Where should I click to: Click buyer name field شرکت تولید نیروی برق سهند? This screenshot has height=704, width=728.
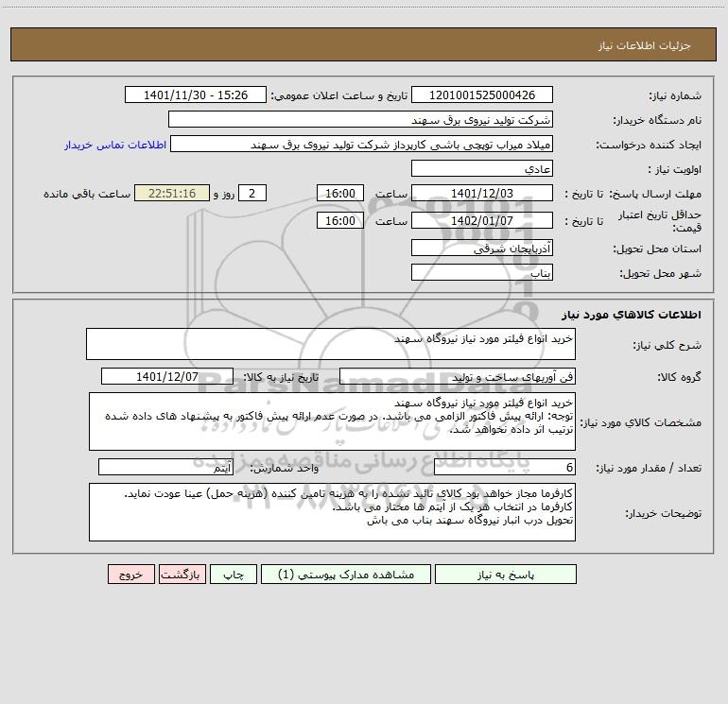coord(360,119)
